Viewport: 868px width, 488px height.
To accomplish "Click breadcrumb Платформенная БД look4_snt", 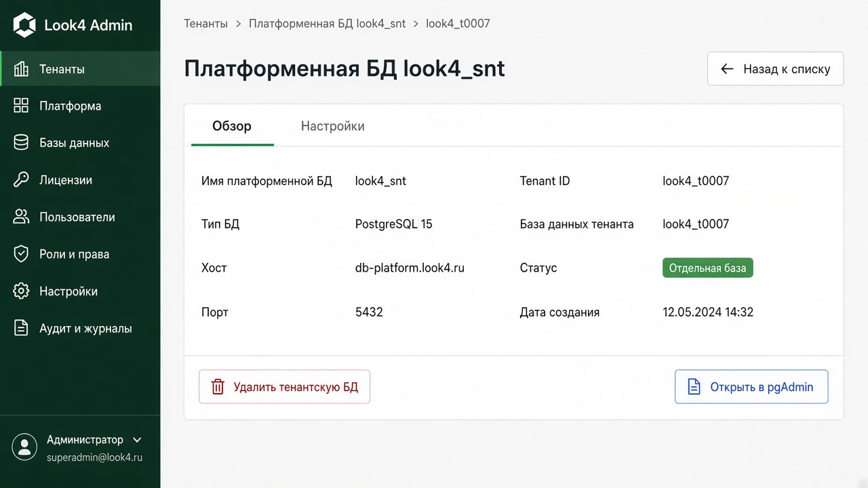I will click(x=327, y=23).
